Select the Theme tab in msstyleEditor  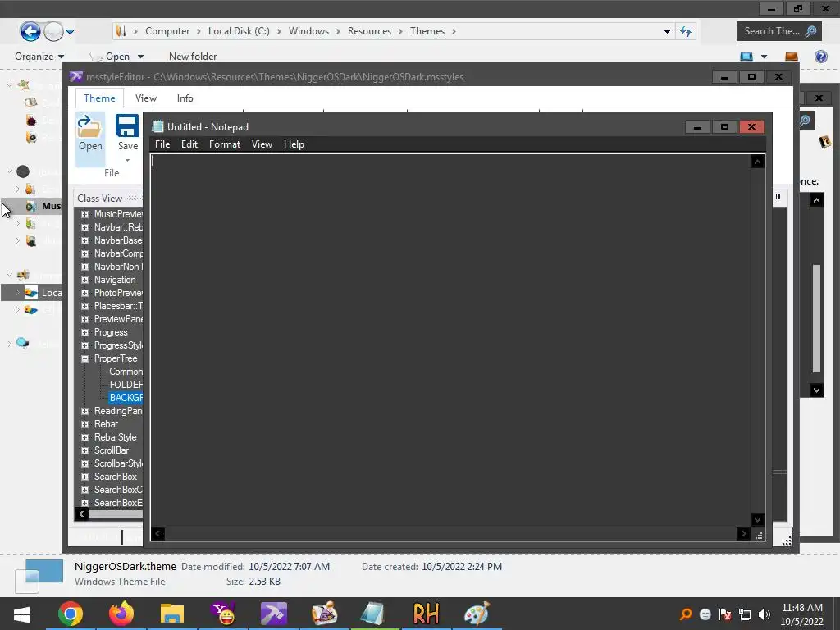(99, 98)
